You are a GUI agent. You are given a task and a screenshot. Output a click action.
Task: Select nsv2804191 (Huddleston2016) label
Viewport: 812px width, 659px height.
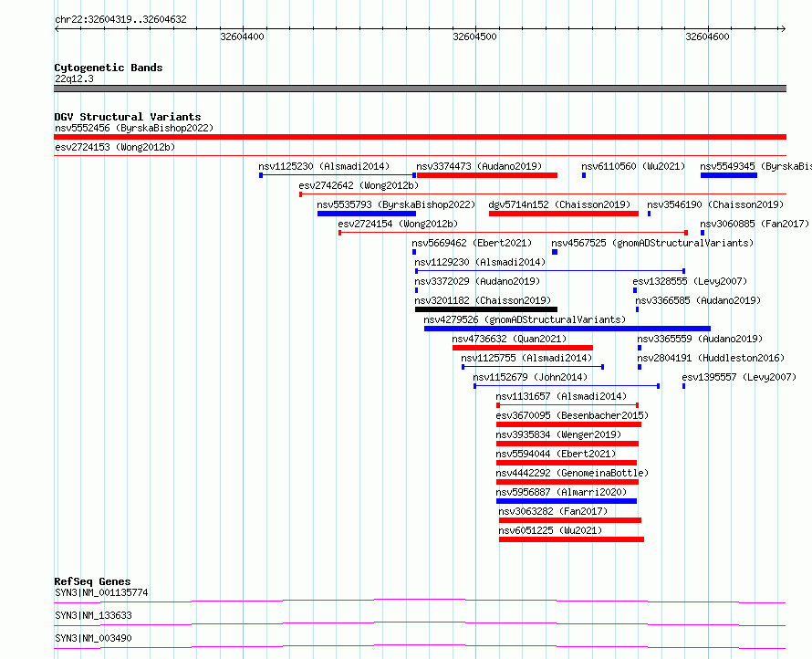pos(711,358)
